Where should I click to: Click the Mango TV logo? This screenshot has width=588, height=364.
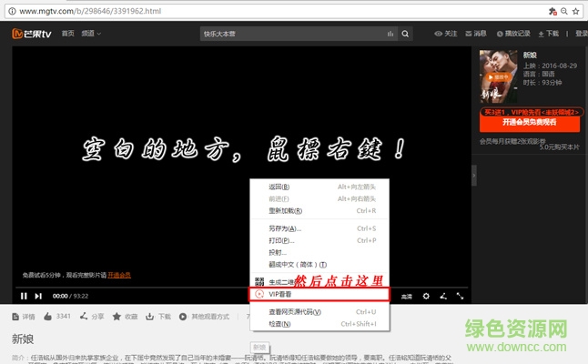click(x=32, y=34)
